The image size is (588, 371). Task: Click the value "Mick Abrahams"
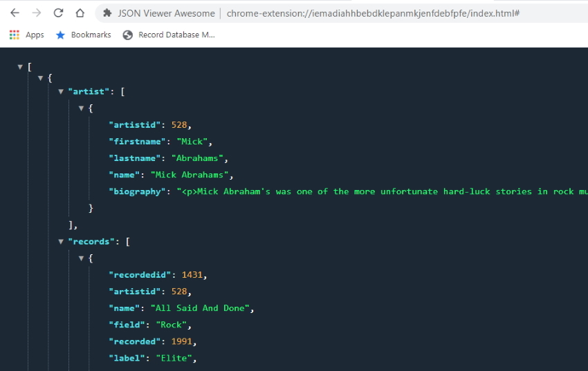point(190,175)
